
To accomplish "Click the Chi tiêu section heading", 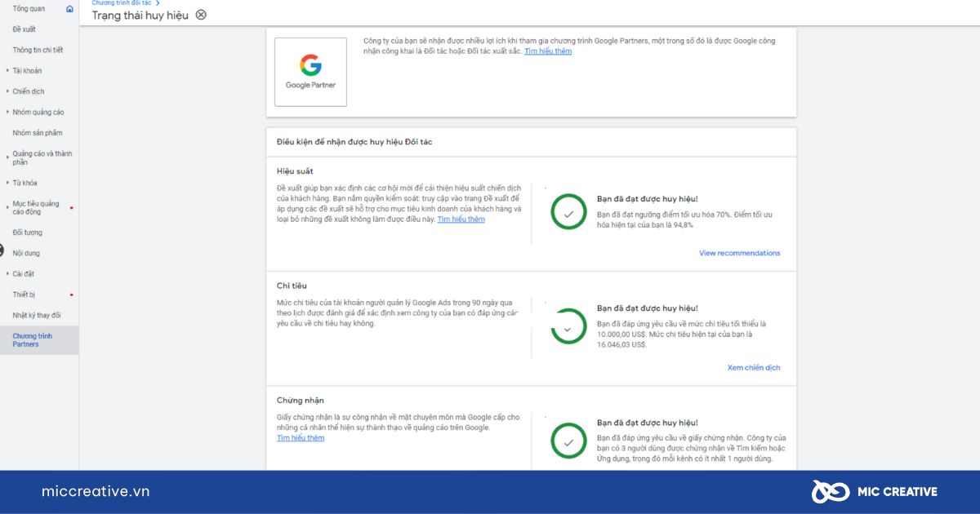I will pyautogui.click(x=292, y=286).
